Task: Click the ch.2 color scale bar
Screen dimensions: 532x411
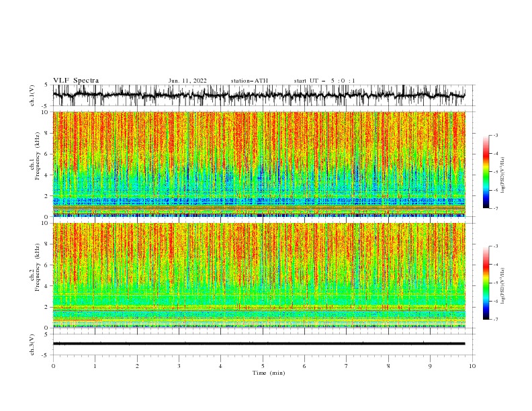Action: [x=486, y=283]
